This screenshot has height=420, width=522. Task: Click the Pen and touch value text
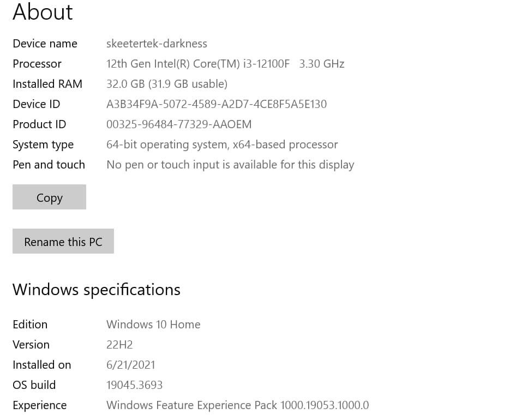230,165
